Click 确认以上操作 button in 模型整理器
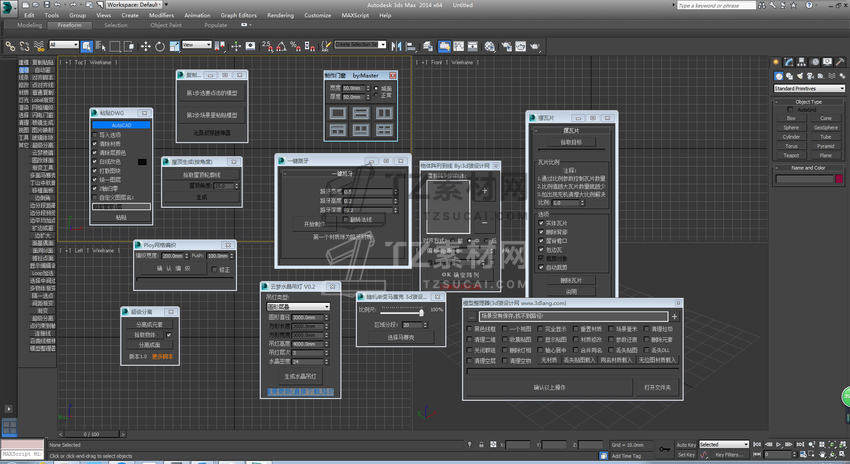 pos(550,387)
